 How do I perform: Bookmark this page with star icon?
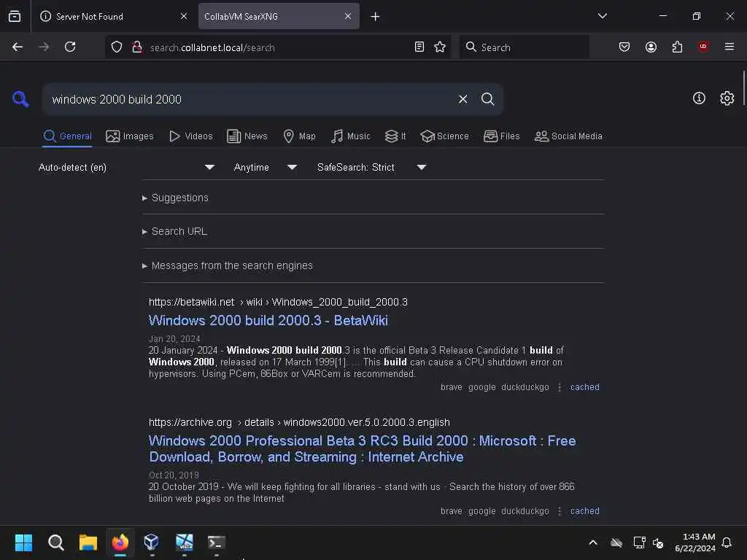tap(440, 47)
